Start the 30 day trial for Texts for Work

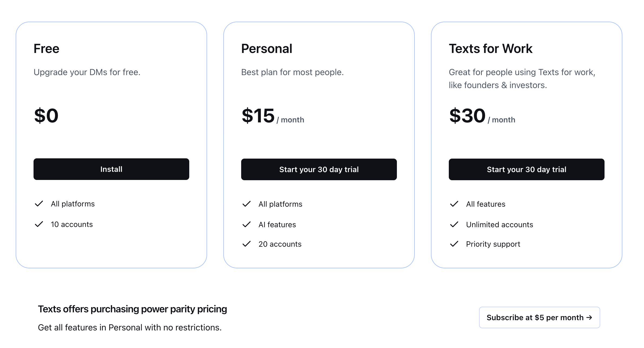point(526,169)
